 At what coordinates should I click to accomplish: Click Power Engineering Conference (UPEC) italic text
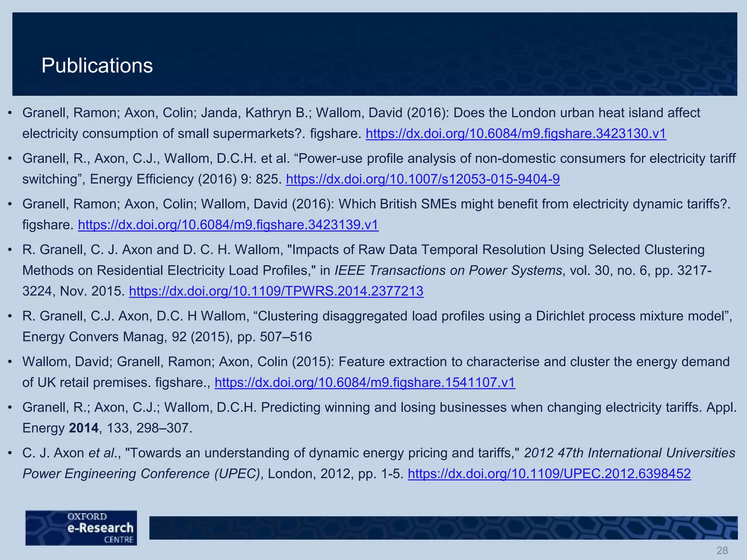(142, 473)
